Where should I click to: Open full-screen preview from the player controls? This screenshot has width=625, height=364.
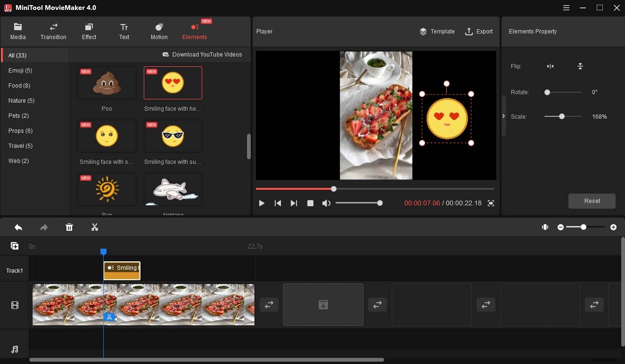coord(491,203)
